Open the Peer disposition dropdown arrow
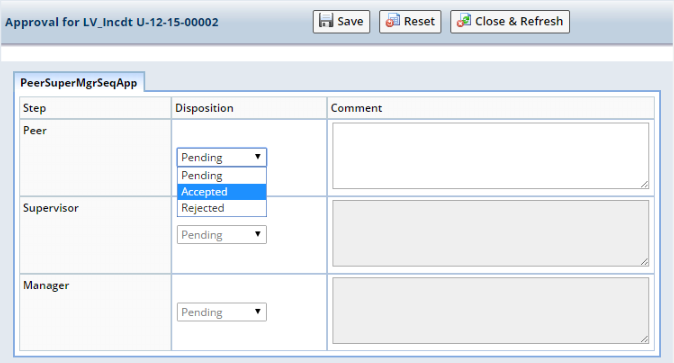This screenshot has width=674, height=363. (x=257, y=157)
